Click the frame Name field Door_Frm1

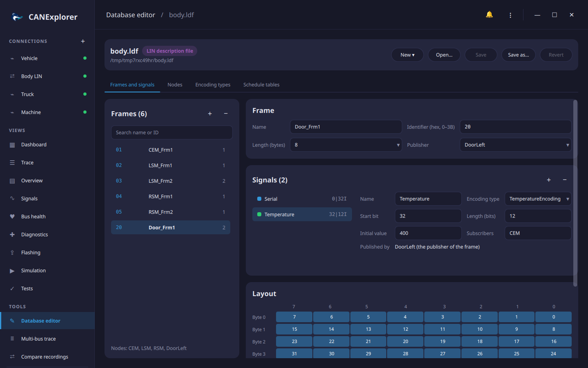click(x=346, y=127)
